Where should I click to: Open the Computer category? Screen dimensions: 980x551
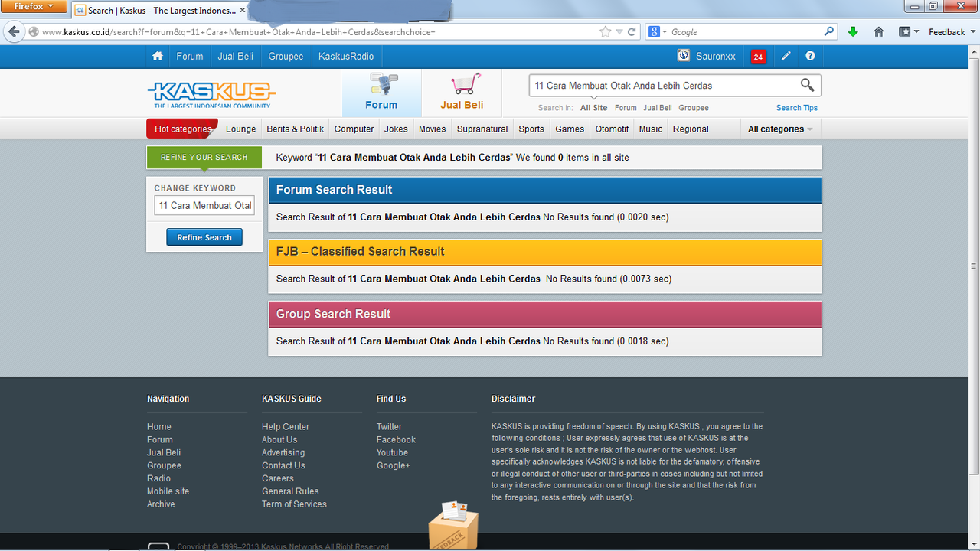[x=354, y=129]
